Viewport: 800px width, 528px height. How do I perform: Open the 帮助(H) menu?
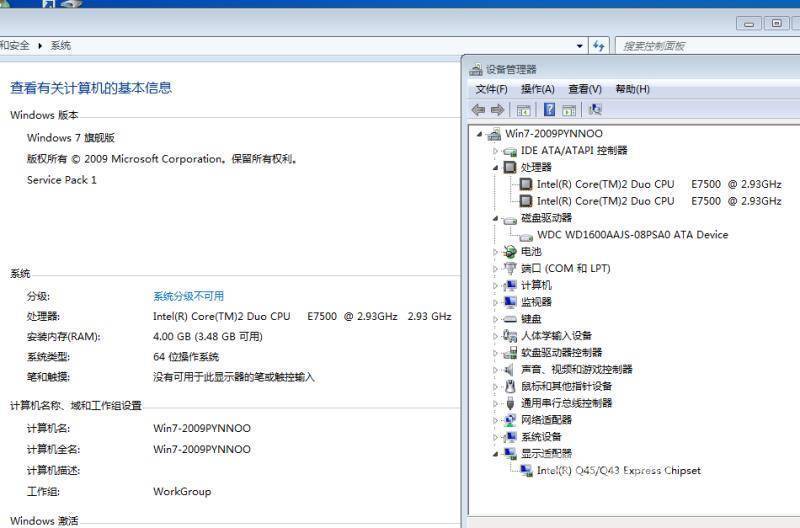coord(633,89)
